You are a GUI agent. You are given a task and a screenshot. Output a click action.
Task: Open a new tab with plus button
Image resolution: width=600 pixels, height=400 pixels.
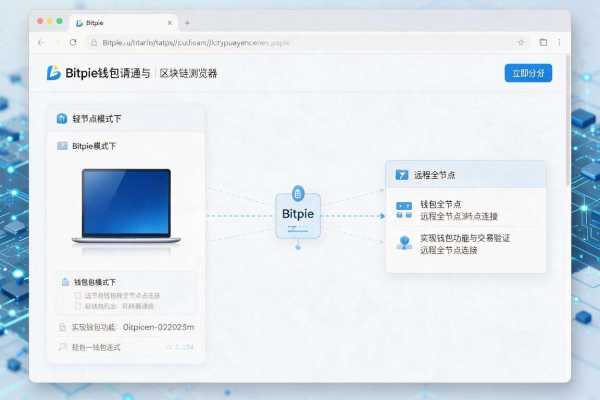pos(187,23)
